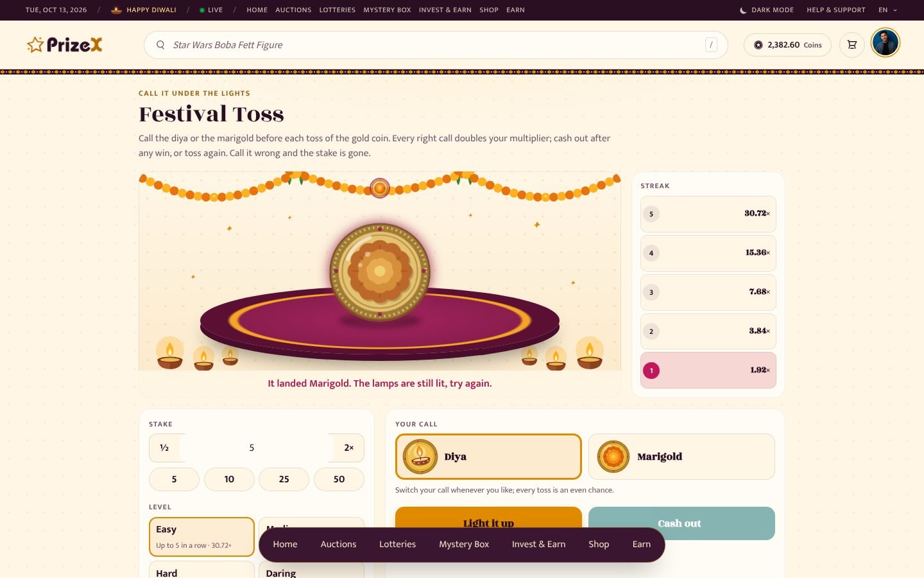Set stake preset to 5

coord(174,479)
